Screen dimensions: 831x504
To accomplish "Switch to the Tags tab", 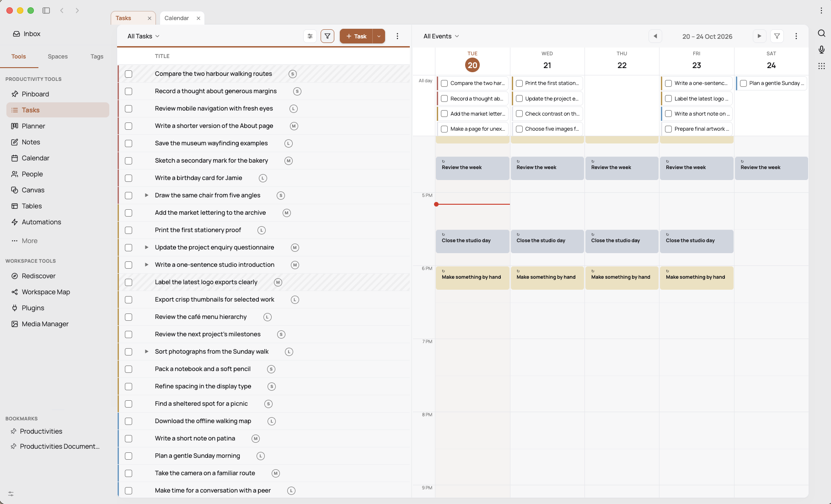I will click(97, 57).
